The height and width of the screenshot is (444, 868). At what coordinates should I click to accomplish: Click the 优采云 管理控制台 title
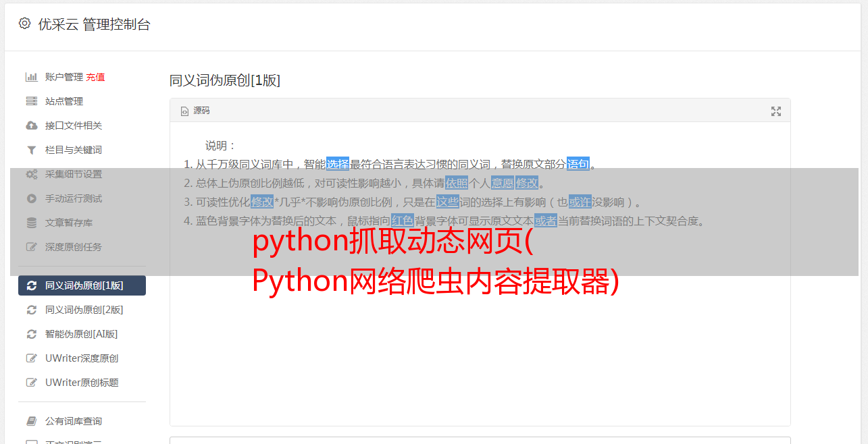pos(94,24)
